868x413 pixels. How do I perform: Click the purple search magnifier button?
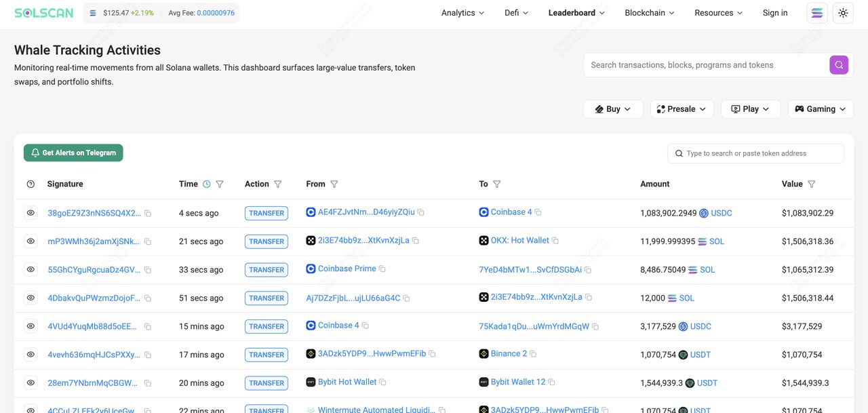(x=839, y=65)
